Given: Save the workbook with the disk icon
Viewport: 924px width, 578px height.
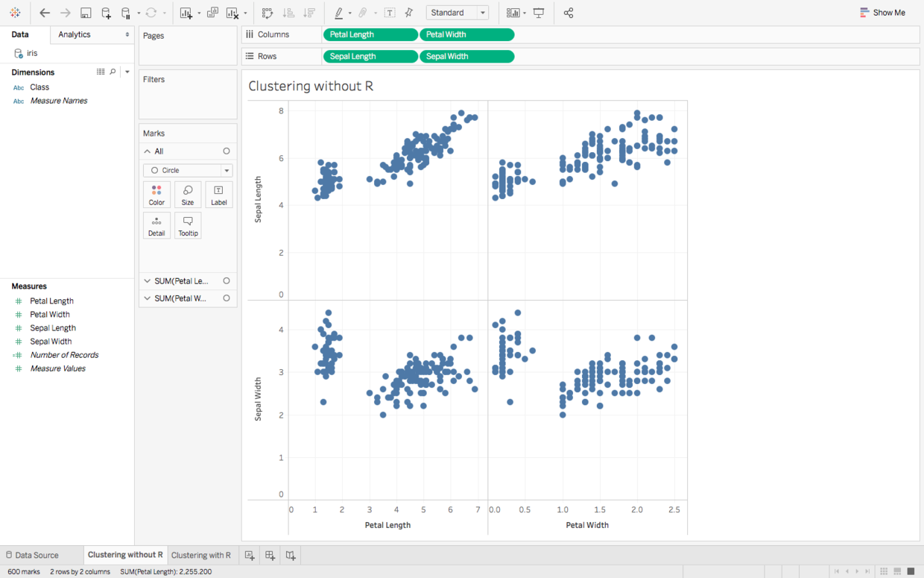Looking at the screenshot, I should pyautogui.click(x=86, y=13).
